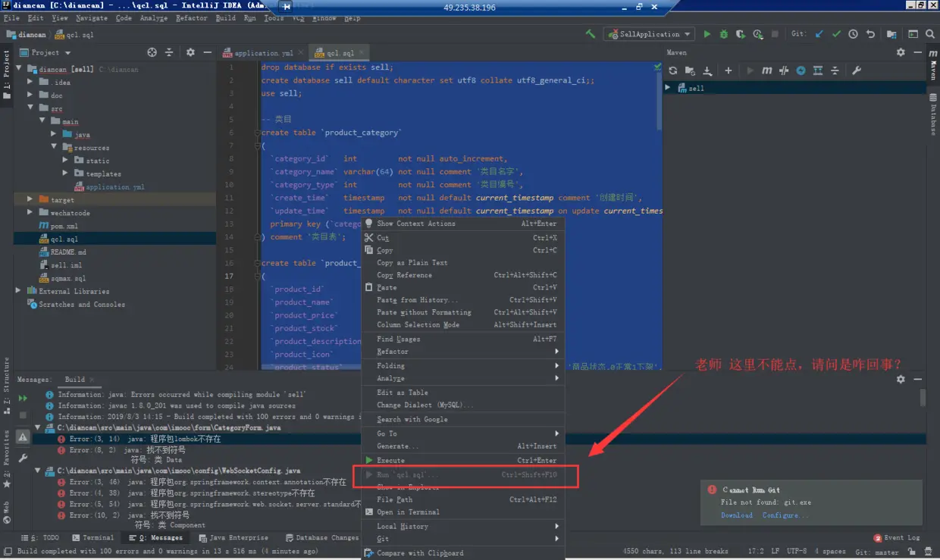The image size is (940, 560).
Task: Click the Git update project arrow
Action: click(x=819, y=34)
